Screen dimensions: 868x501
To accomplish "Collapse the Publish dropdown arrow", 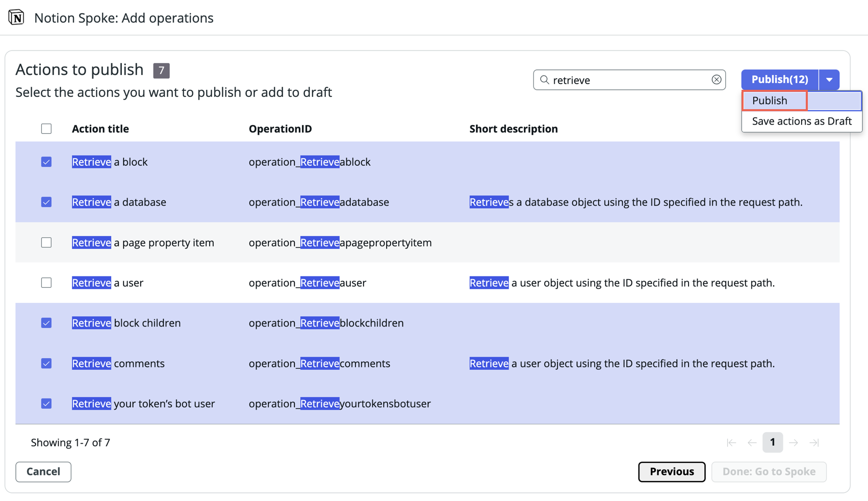I will [x=829, y=80].
